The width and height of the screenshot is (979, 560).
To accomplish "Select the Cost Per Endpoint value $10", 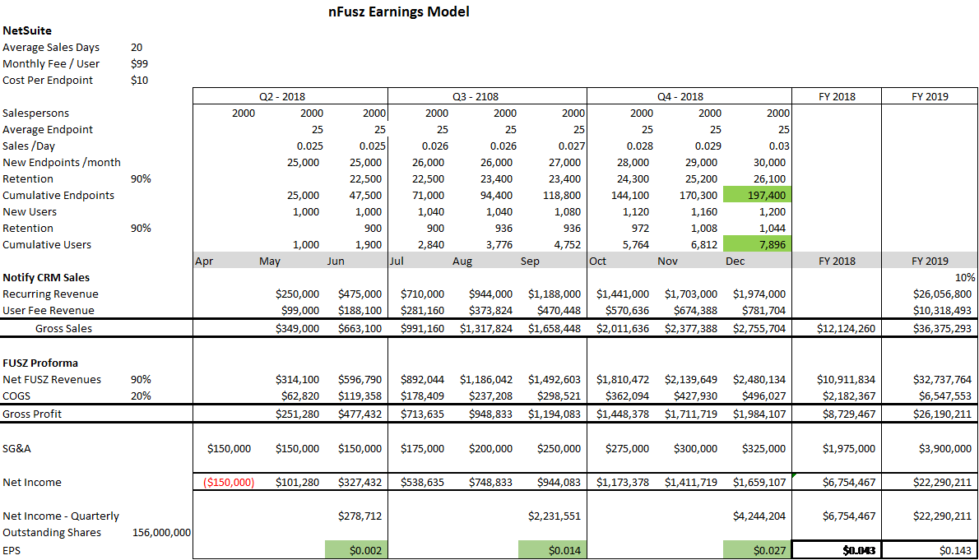I will pyautogui.click(x=139, y=80).
